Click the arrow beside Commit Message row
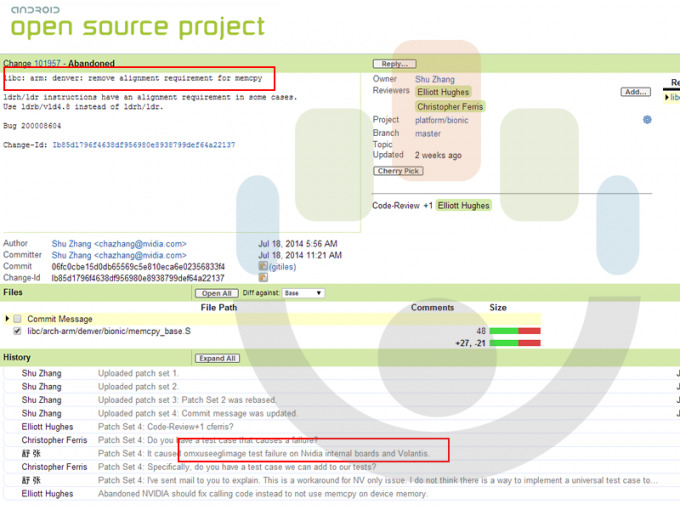680x510 pixels. click(x=6, y=319)
